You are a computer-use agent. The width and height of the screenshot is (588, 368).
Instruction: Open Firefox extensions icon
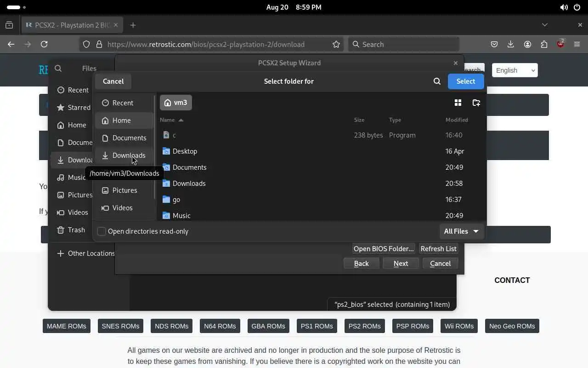tap(544, 44)
